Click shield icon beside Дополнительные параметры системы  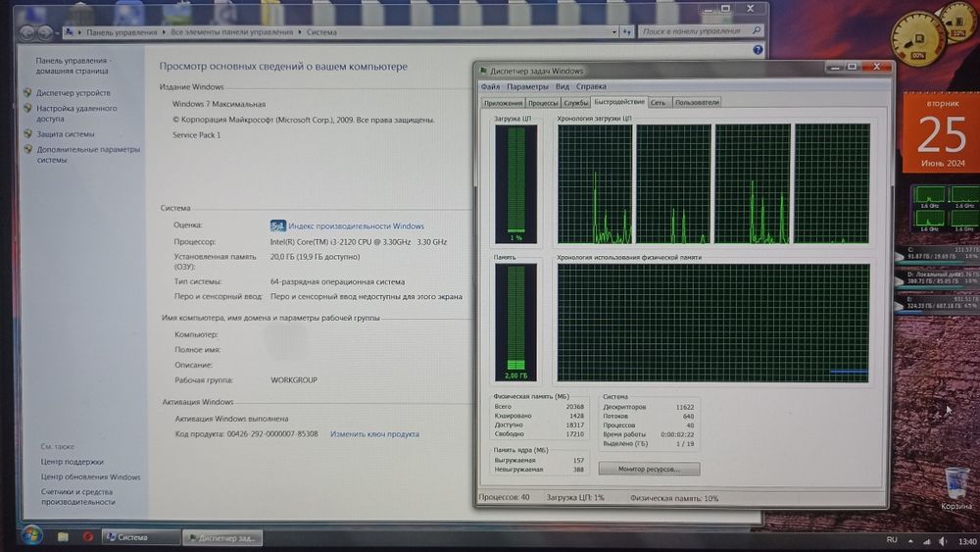tap(27, 149)
